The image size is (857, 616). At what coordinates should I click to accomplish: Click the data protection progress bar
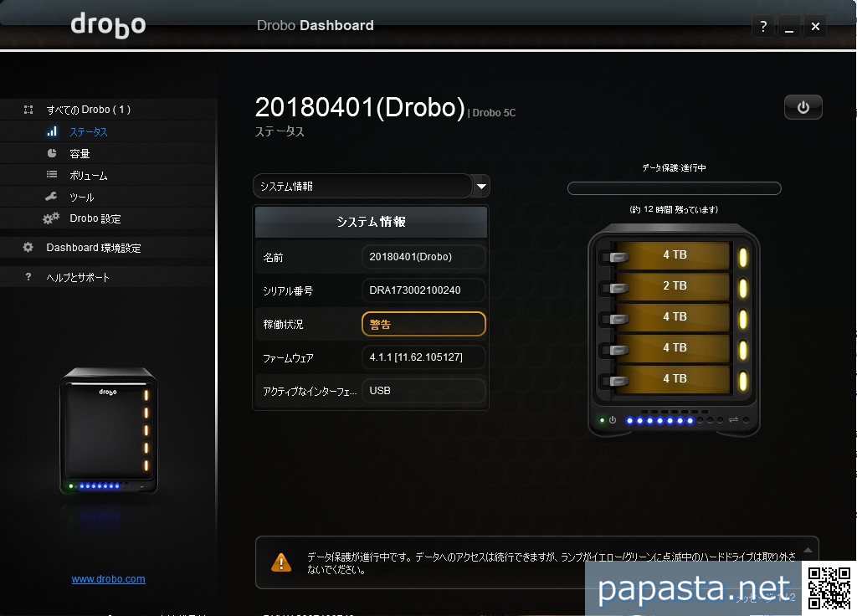(x=674, y=188)
